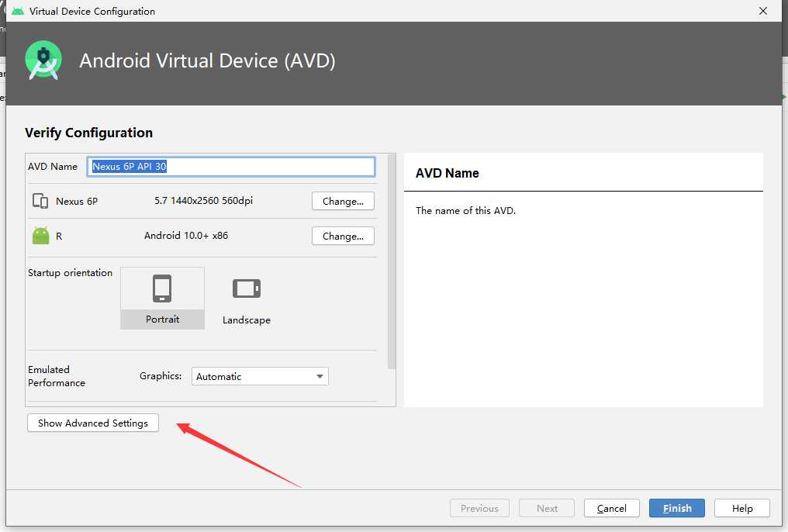Click 'The name of this AVD.' description
This screenshot has height=532, width=788.
[465, 210]
